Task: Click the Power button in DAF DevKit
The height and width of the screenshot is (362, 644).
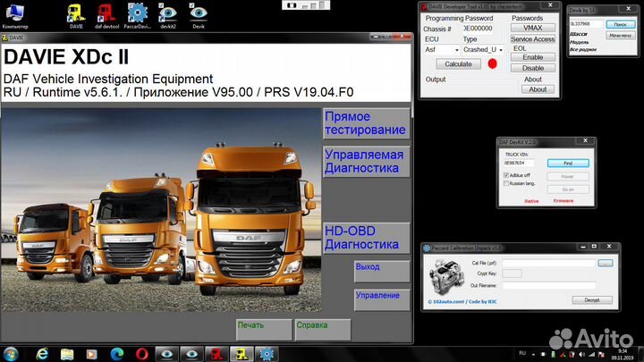Action: (568, 176)
